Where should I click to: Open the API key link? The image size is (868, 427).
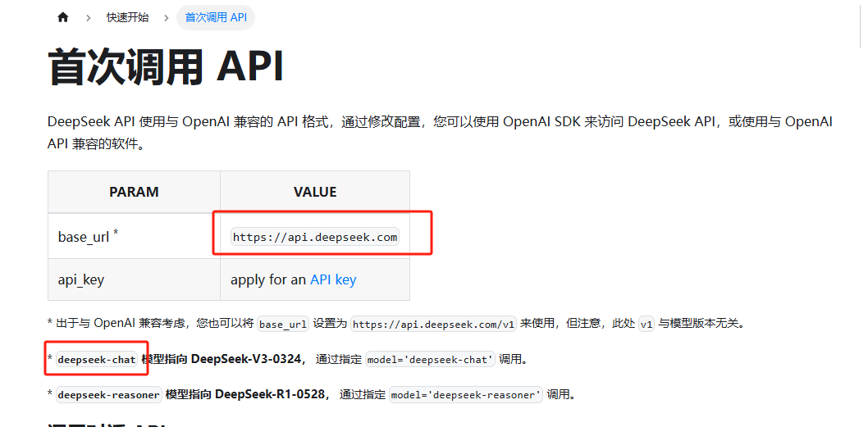[333, 279]
